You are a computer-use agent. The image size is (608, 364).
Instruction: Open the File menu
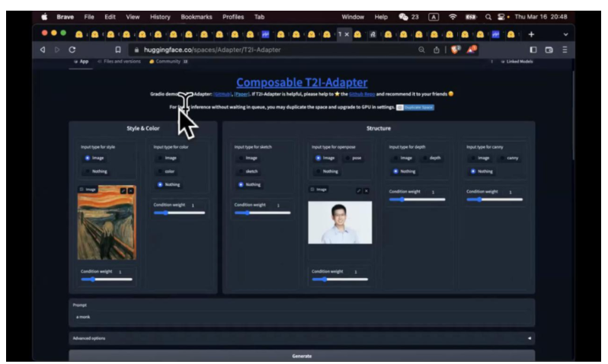coord(89,17)
